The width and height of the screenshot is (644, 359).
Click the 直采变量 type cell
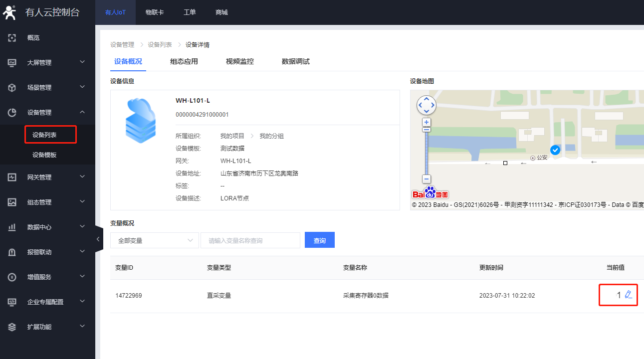219,296
